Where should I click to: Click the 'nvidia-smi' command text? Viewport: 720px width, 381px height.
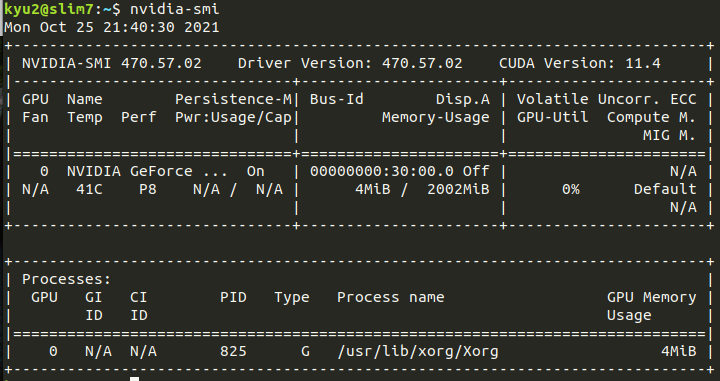click(174, 9)
